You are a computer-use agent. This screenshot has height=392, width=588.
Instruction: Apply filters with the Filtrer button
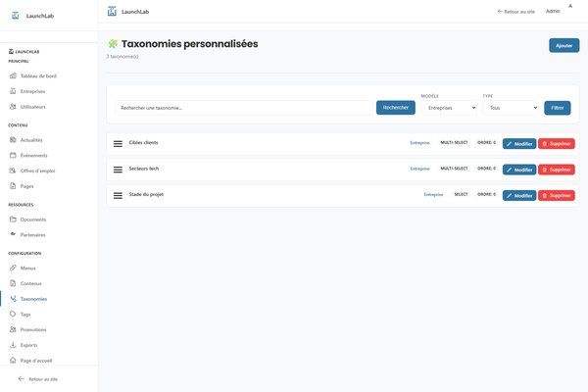point(557,108)
